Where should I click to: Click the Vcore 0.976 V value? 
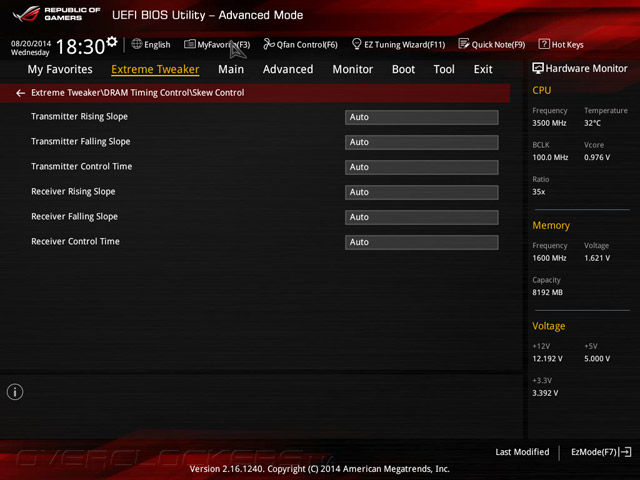coord(597,157)
